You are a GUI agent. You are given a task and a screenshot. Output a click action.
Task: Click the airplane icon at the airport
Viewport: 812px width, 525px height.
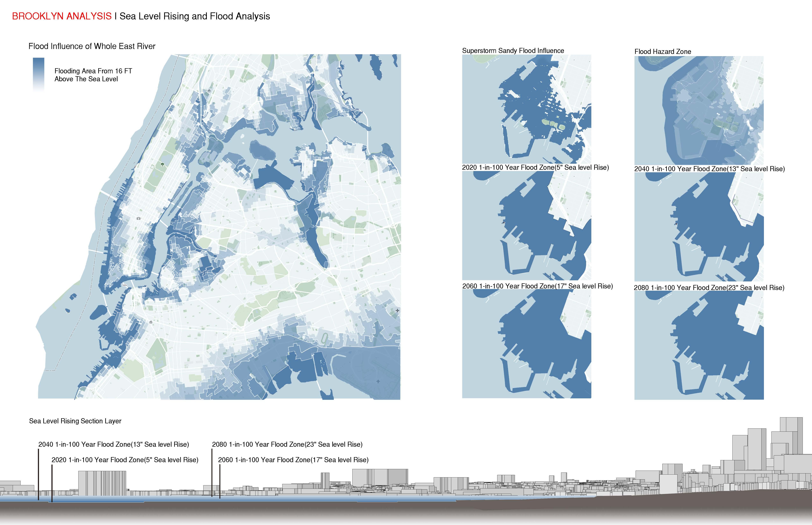pyautogui.click(x=378, y=381)
